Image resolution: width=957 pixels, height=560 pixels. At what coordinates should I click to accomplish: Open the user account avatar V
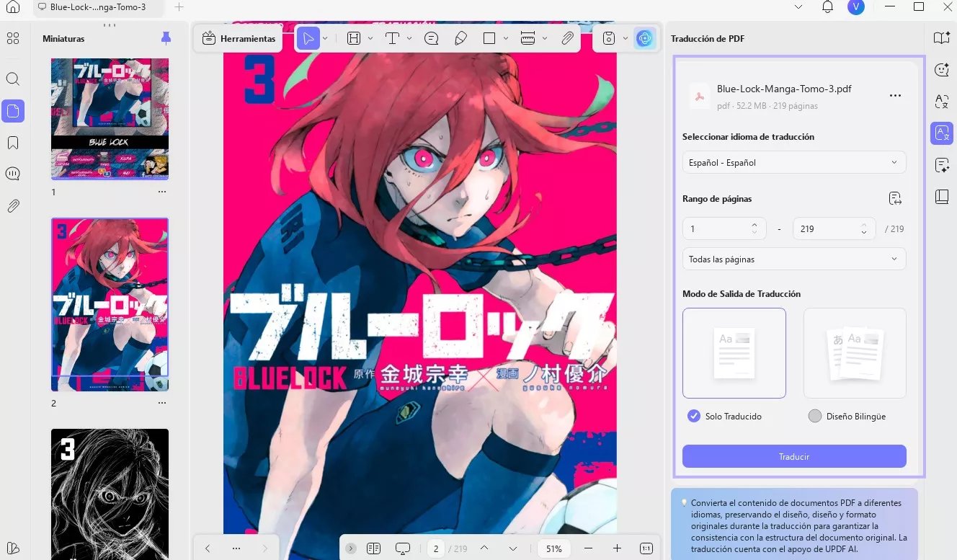(x=855, y=7)
